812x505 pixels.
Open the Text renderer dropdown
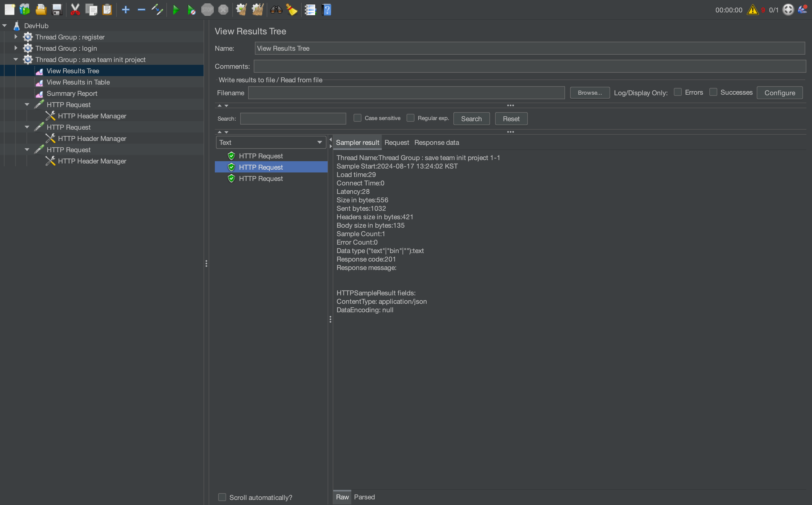[x=271, y=142]
